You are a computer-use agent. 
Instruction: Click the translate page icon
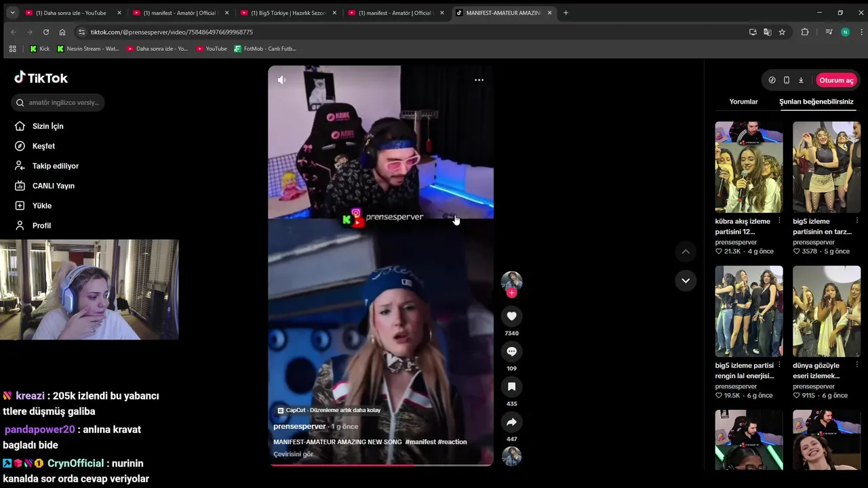coord(768,32)
